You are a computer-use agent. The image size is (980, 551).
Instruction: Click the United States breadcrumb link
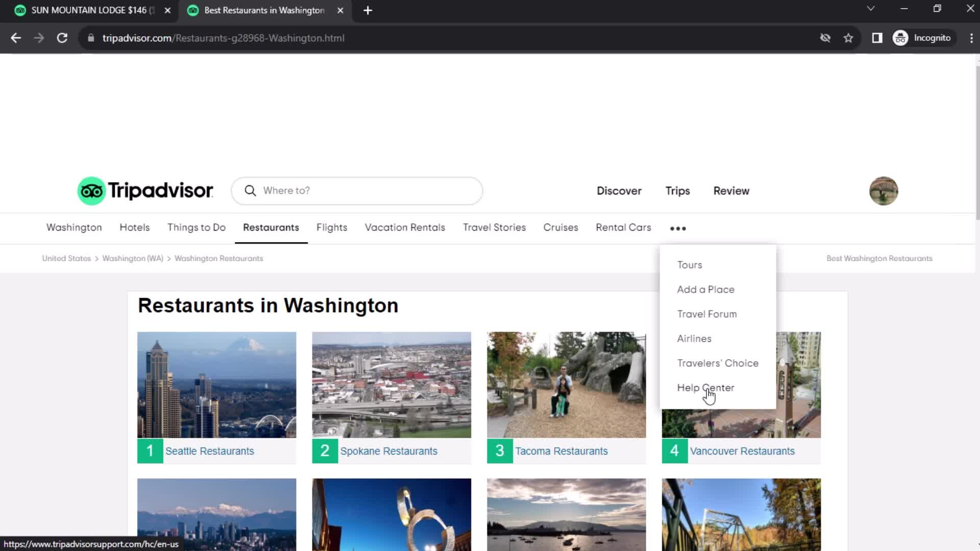66,258
